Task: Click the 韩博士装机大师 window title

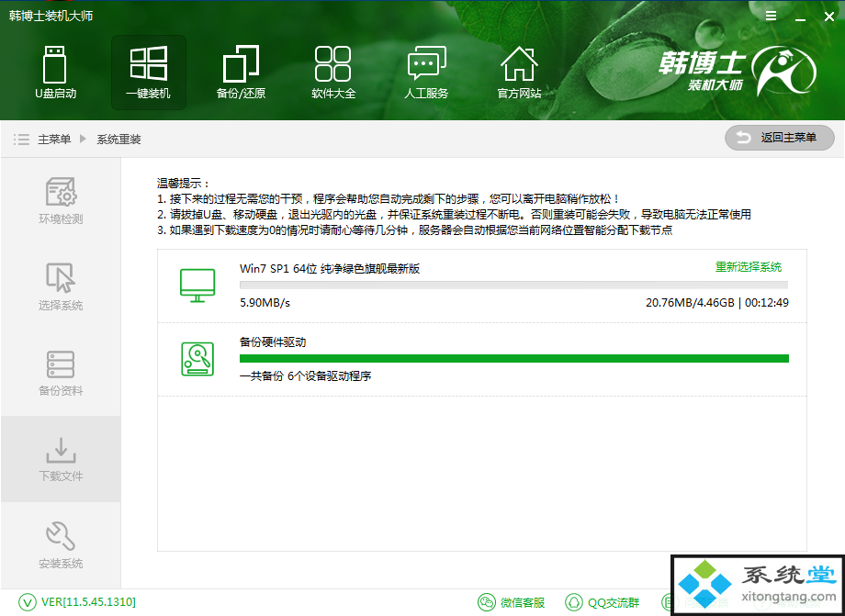Action: click(x=51, y=16)
